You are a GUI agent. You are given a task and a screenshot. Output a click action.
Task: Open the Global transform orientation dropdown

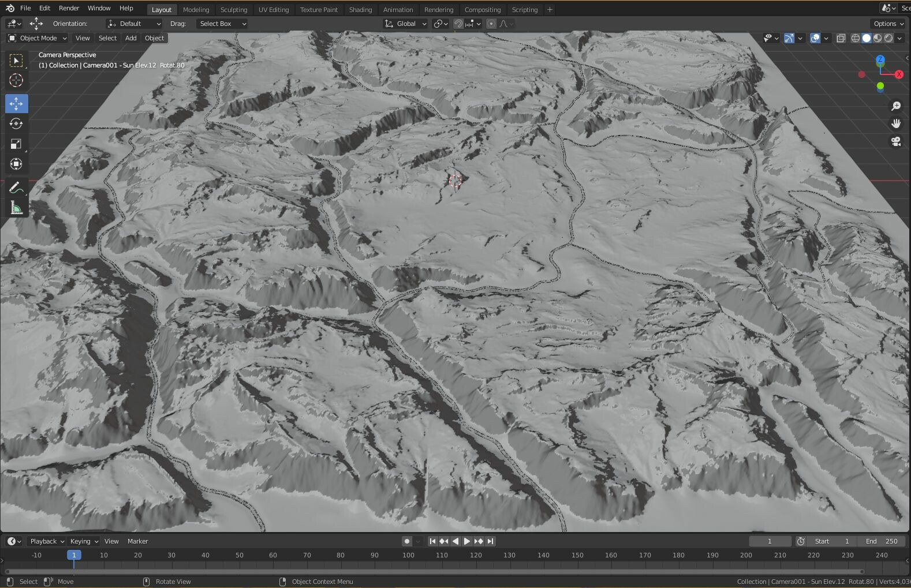tap(406, 24)
